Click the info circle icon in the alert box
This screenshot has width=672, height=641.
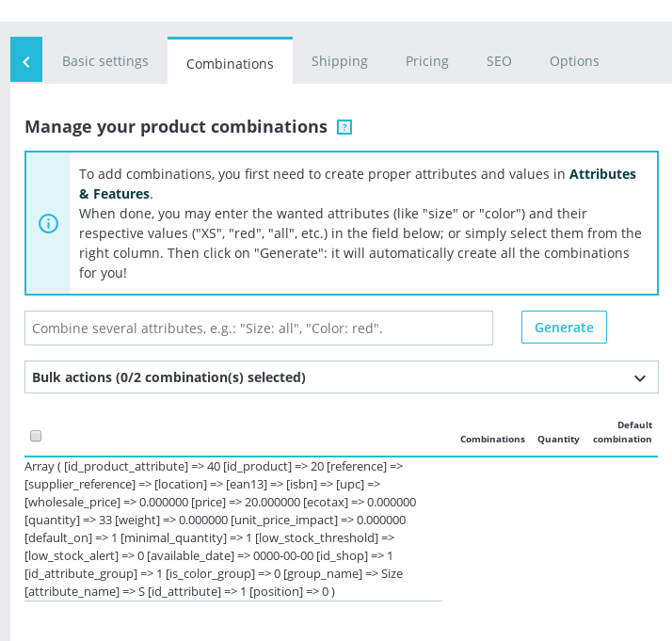48,223
